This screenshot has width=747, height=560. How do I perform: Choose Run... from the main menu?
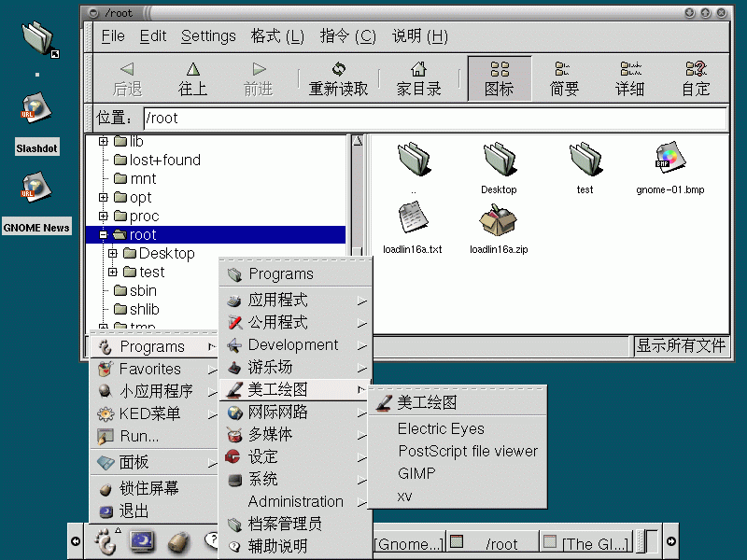153,436
